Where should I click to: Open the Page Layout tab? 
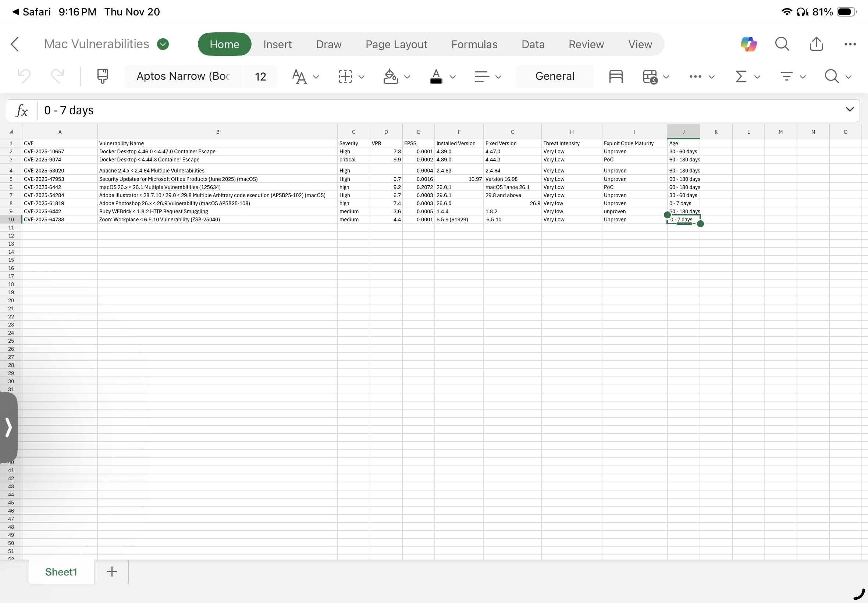click(x=396, y=44)
